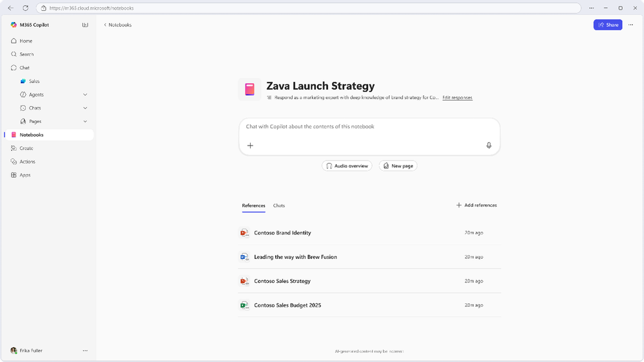This screenshot has width=644, height=362.
Task: Open notebook more options ellipsis
Action: [631, 24]
